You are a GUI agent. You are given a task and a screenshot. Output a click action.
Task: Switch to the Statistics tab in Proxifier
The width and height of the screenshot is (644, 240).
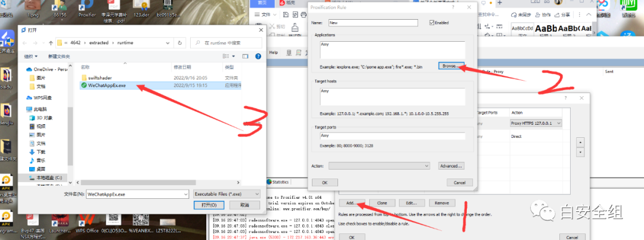tap(278, 181)
